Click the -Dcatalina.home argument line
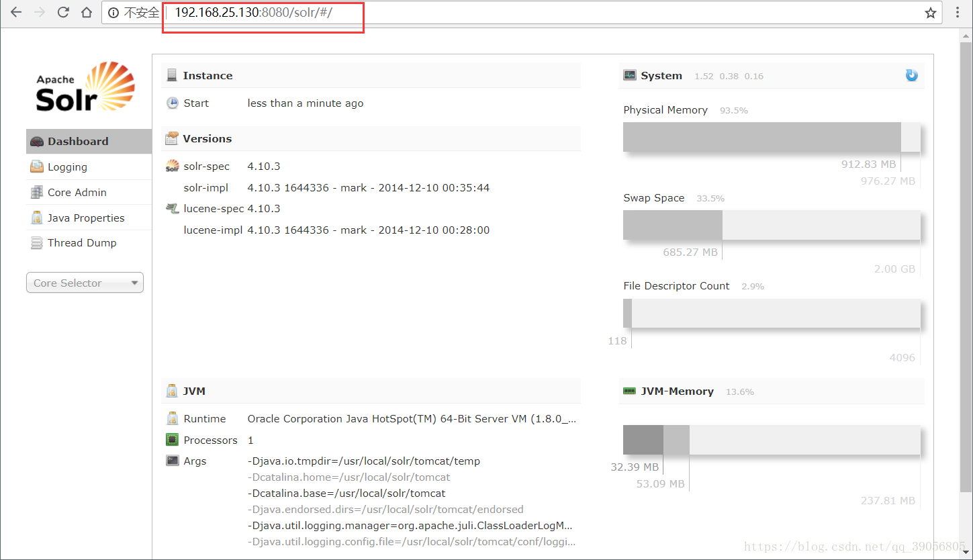The width and height of the screenshot is (973, 560). [x=349, y=477]
